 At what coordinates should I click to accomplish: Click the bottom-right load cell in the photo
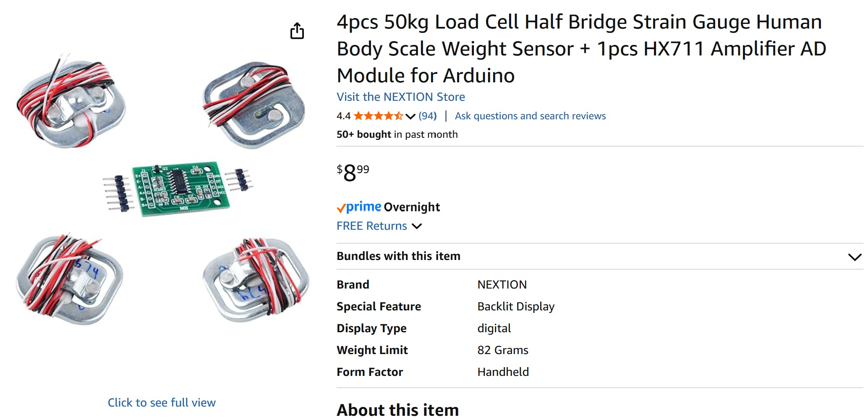(x=256, y=279)
